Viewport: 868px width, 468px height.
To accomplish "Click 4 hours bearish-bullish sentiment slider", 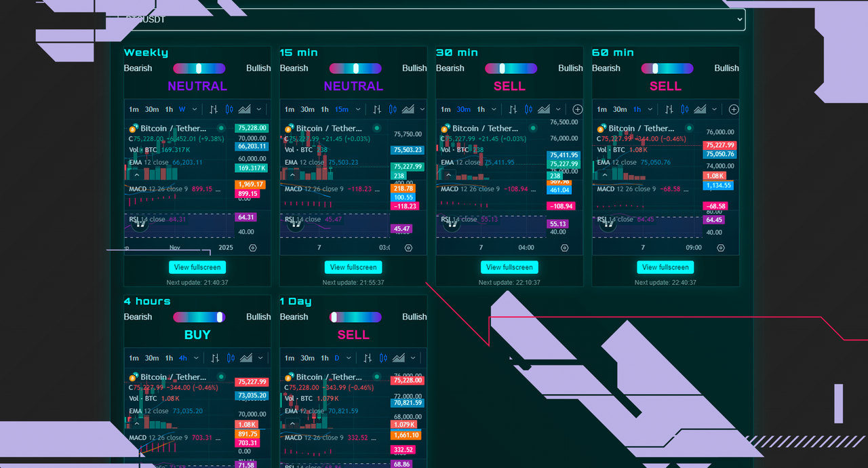I will (x=199, y=317).
